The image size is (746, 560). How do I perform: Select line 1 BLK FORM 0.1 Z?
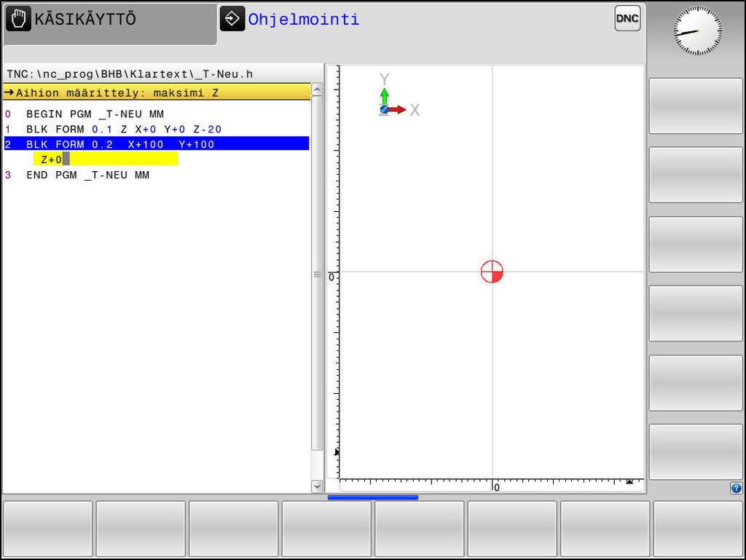click(157, 130)
